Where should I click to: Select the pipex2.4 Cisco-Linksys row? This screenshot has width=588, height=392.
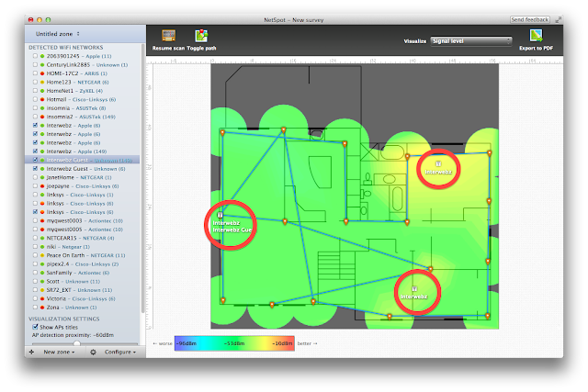click(83, 263)
